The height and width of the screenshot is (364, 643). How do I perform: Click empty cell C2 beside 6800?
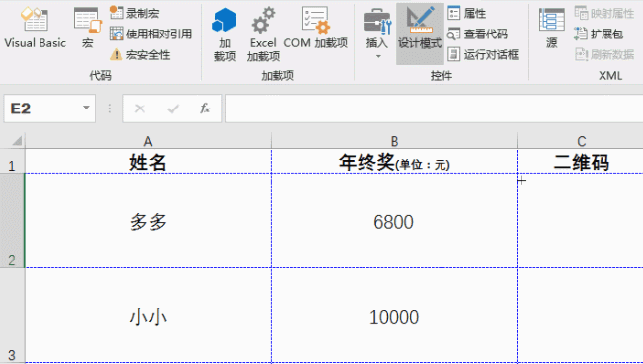[580, 220]
